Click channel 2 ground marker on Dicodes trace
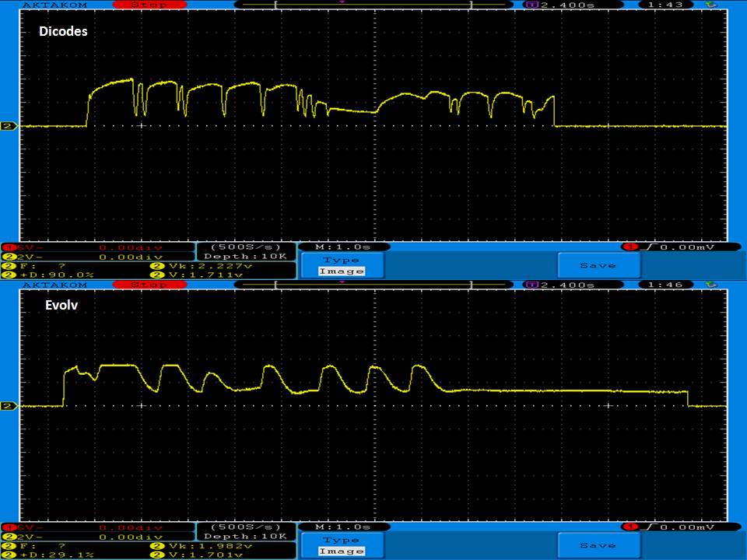Screen dimensions: 747x560 click(x=8, y=126)
